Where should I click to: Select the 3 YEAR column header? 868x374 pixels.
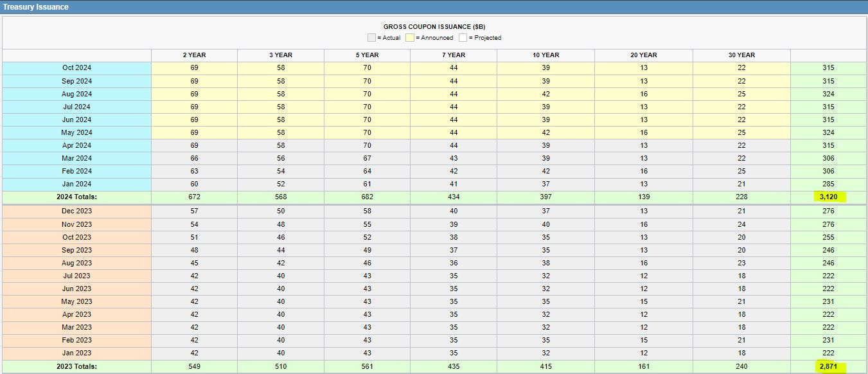(x=281, y=55)
